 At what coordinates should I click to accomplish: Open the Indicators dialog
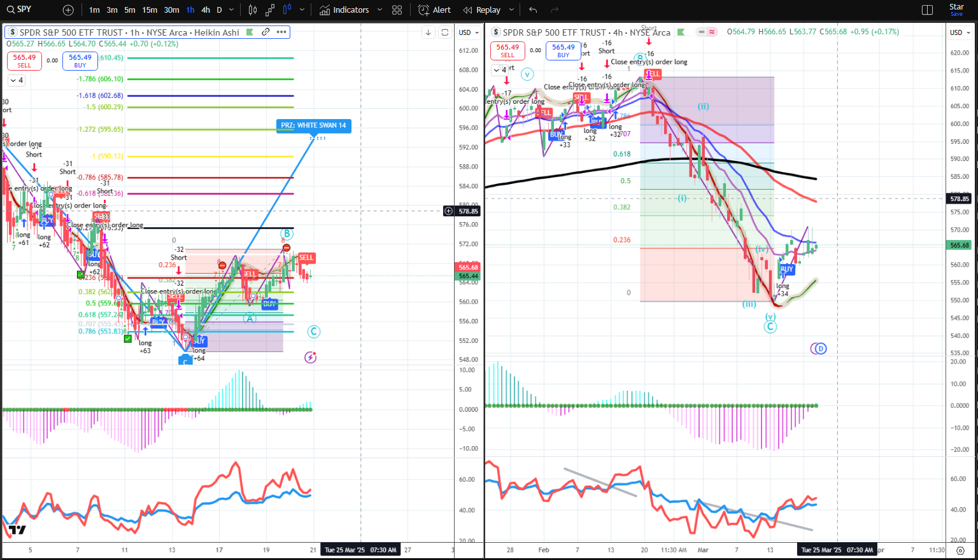click(x=344, y=10)
